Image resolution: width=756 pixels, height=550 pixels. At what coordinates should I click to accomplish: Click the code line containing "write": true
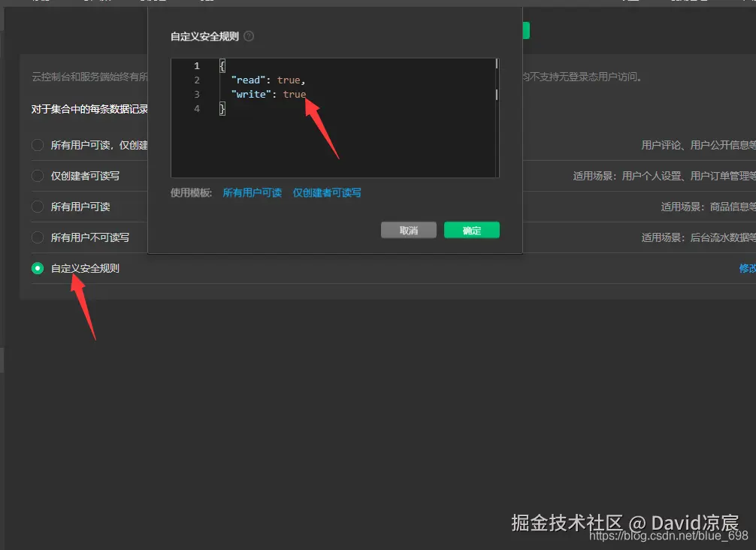269,94
